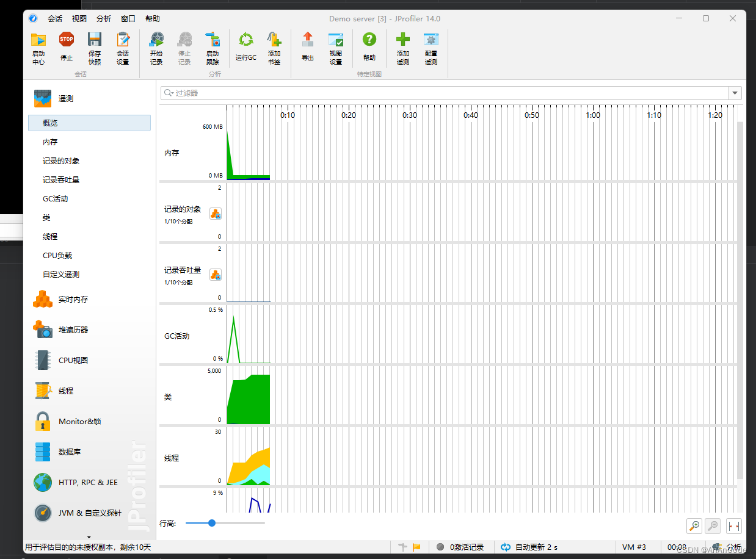
Task: Toggle recording button beside 记录的对象 row
Action: pyautogui.click(x=216, y=213)
